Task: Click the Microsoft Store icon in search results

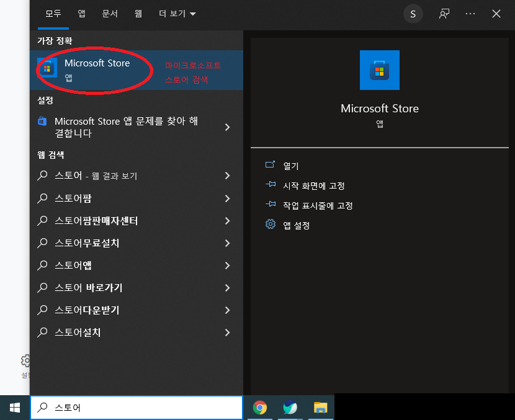Action: 48,68
